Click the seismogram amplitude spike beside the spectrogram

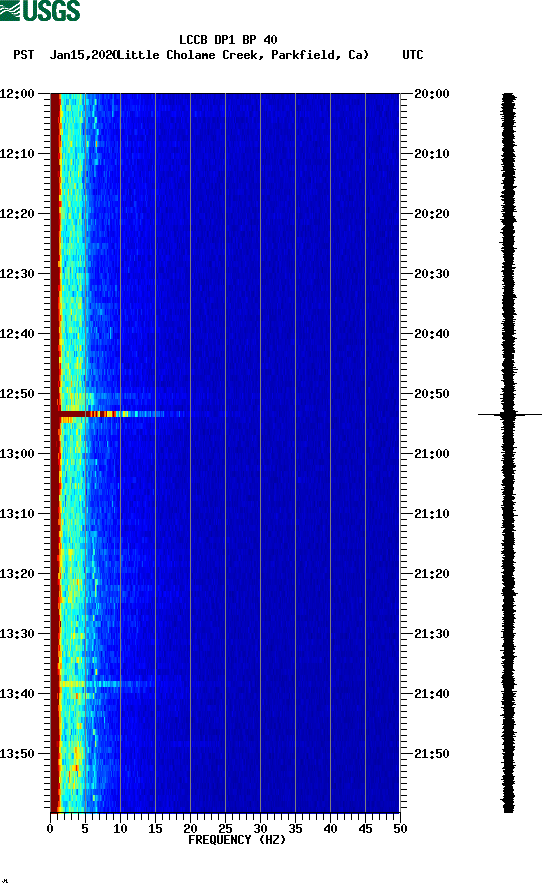(510, 415)
